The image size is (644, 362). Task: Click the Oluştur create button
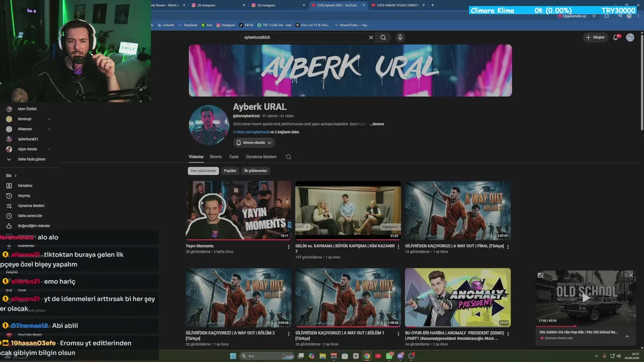point(595,37)
